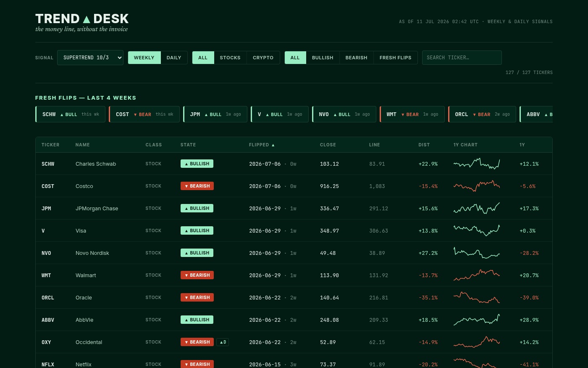Open the WMT bear flip card

412,114
